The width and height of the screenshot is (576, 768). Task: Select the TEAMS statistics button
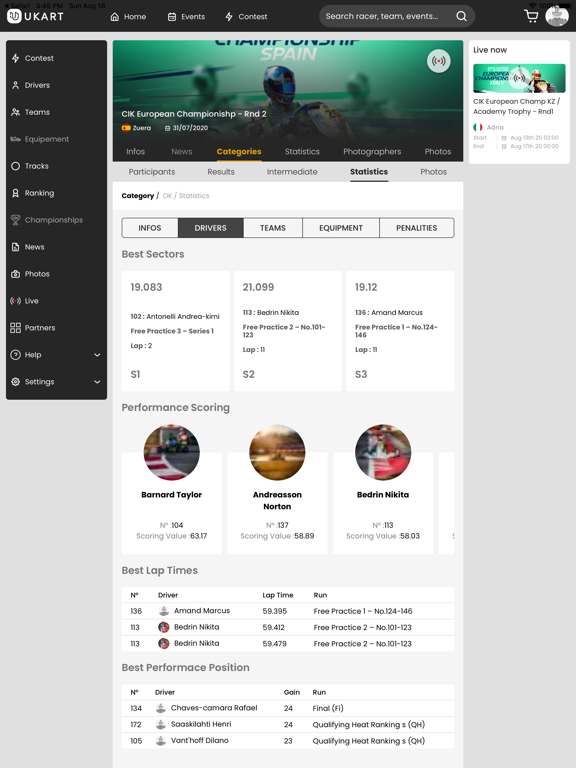tap(273, 228)
